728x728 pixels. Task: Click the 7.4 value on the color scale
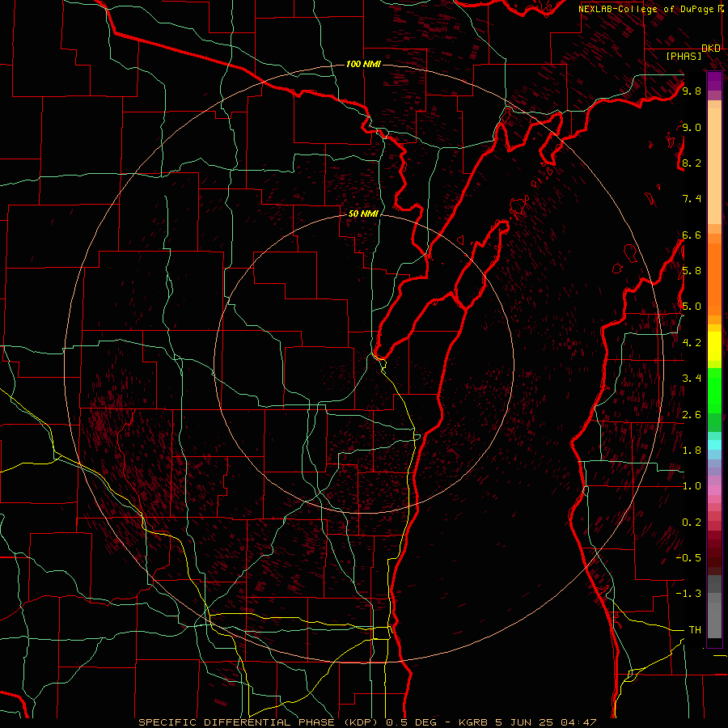[692, 199]
